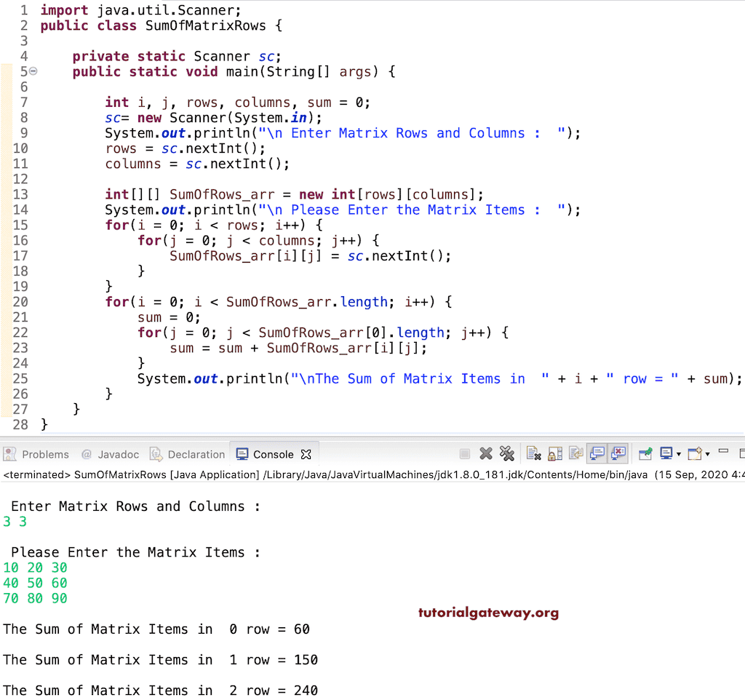Clear the Console output
This screenshot has width=745, height=700.
pos(532,454)
